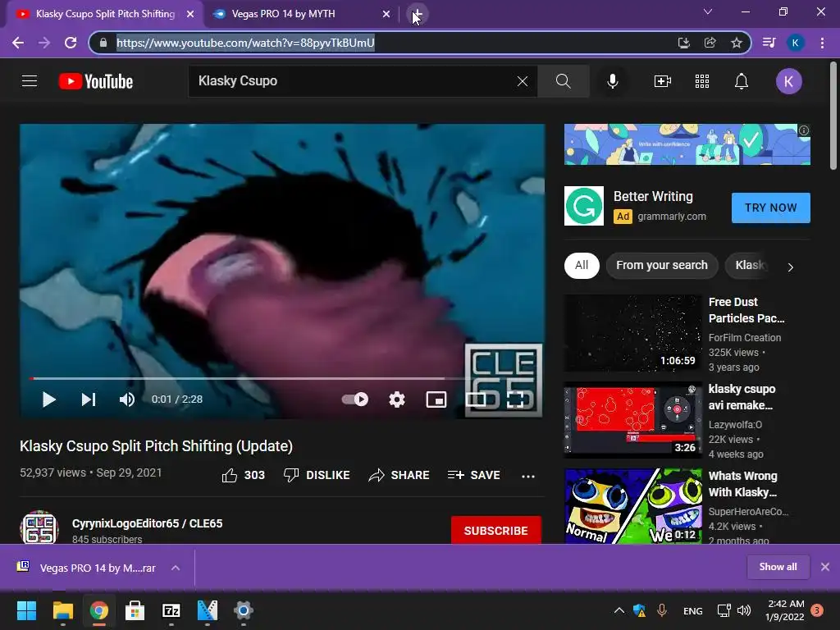The width and height of the screenshot is (840, 630).
Task: Share the video
Action: [399, 475]
